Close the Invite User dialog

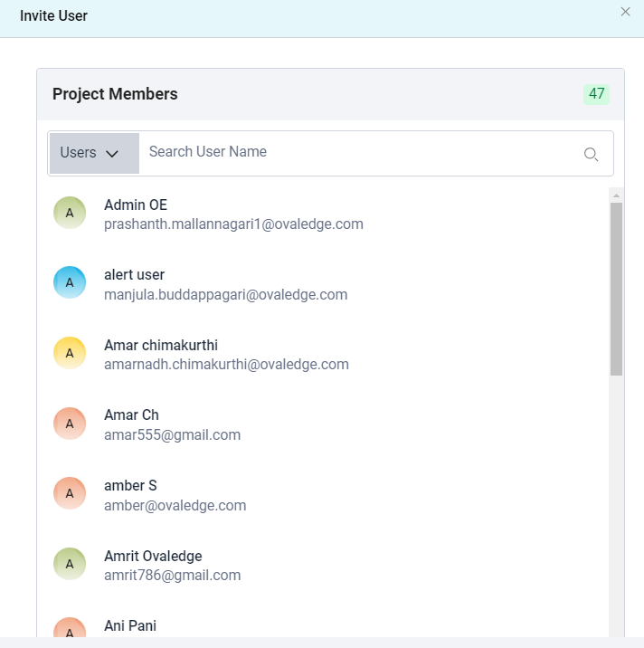625,12
